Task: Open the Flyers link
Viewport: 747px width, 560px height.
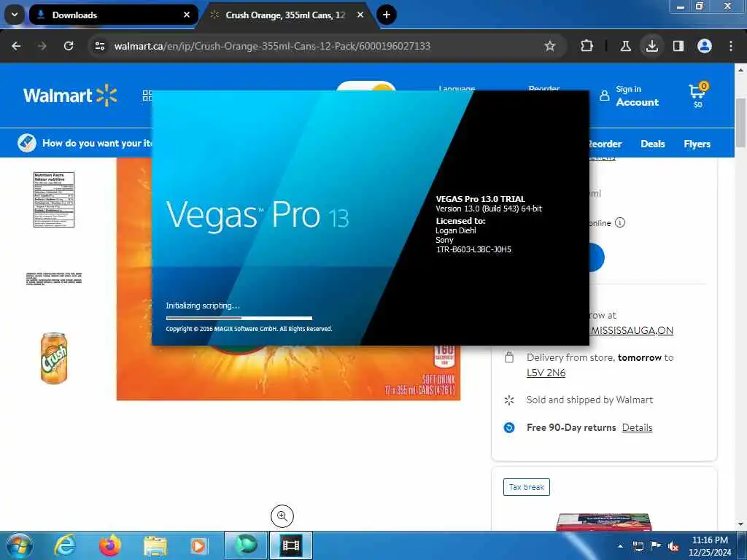Action: pos(697,144)
